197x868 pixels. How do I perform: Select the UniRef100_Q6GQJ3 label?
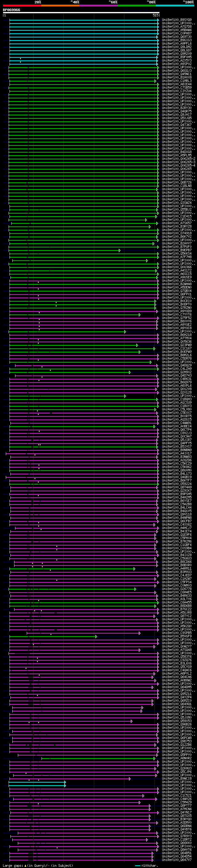tap(177, 71)
